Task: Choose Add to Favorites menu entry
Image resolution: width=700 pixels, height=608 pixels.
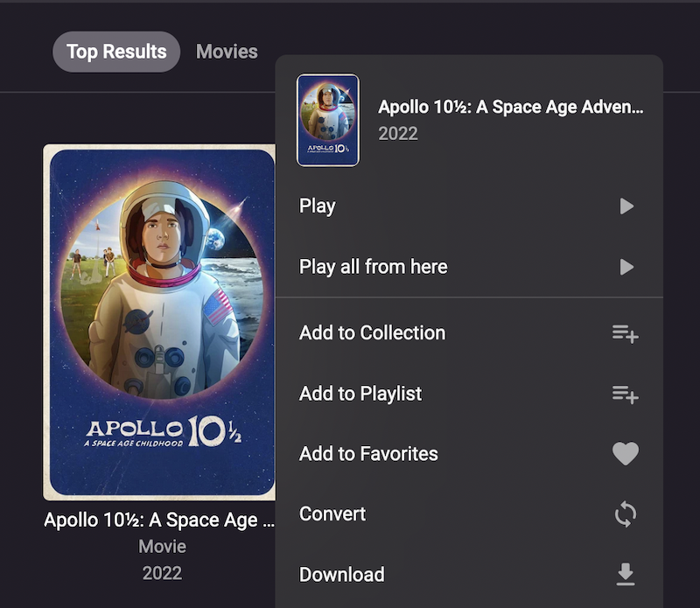Action: [368, 454]
